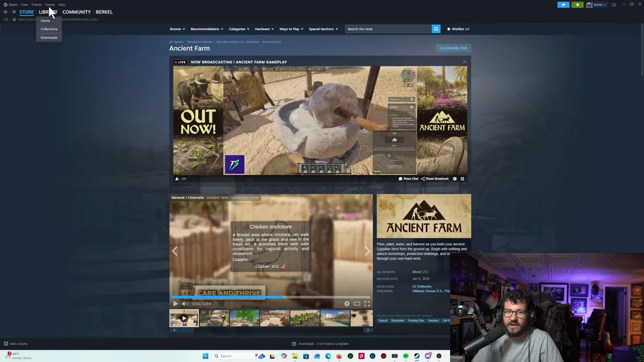Open Firefox from the taskbar
Screen dimensions: 644x362
pyautogui.click(x=339, y=356)
